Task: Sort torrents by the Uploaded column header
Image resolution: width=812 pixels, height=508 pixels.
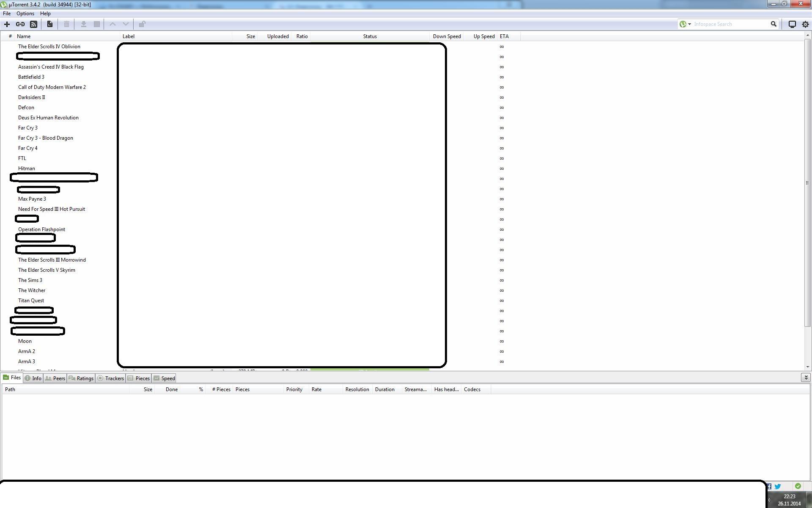Action: tap(274, 36)
